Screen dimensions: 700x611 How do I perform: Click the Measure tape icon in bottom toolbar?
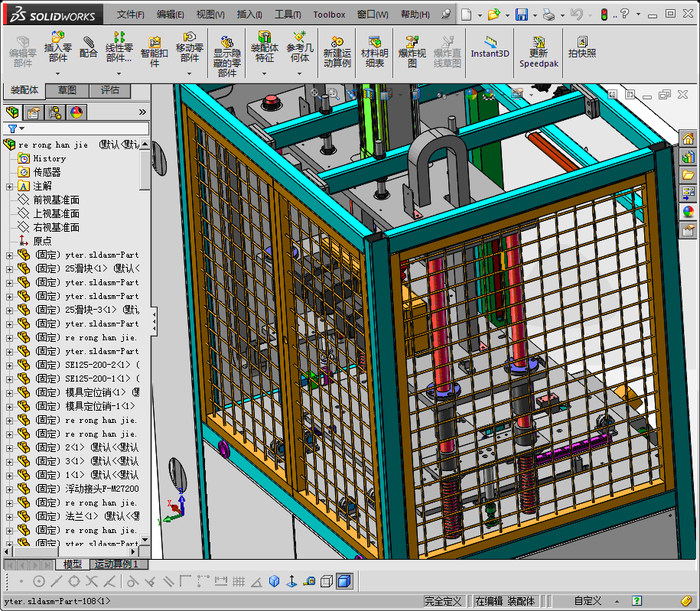tap(309, 581)
